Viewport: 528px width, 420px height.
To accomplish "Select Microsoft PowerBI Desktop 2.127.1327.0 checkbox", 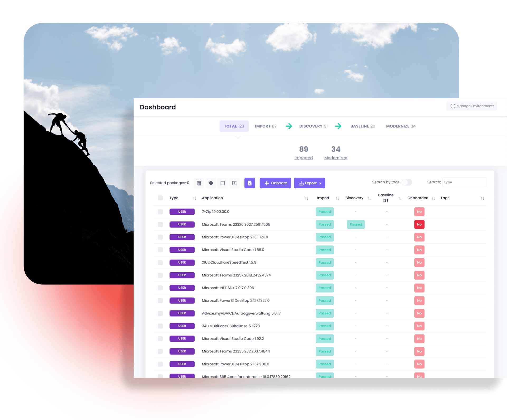I will click(160, 300).
